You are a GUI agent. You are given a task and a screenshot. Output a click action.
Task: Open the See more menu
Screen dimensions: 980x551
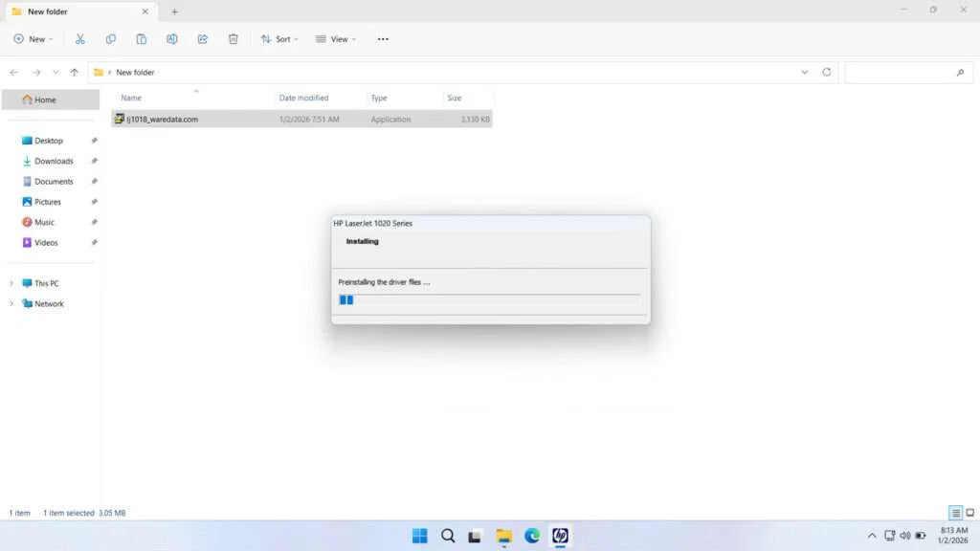pos(383,38)
